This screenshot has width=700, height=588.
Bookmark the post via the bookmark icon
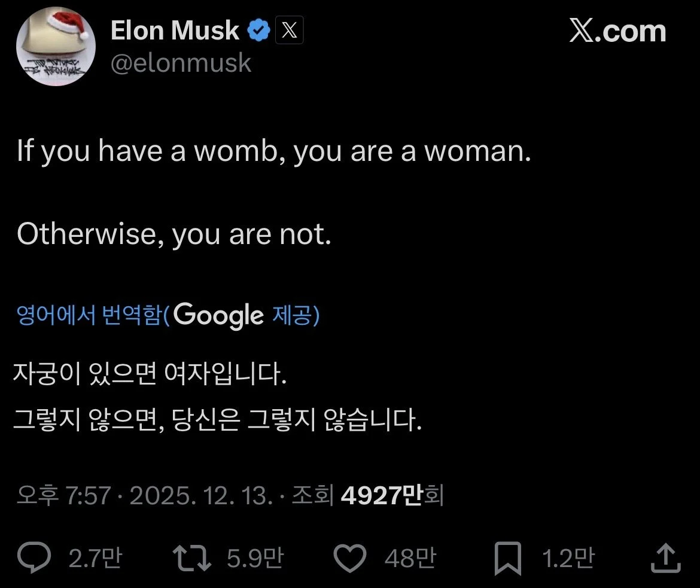508,557
